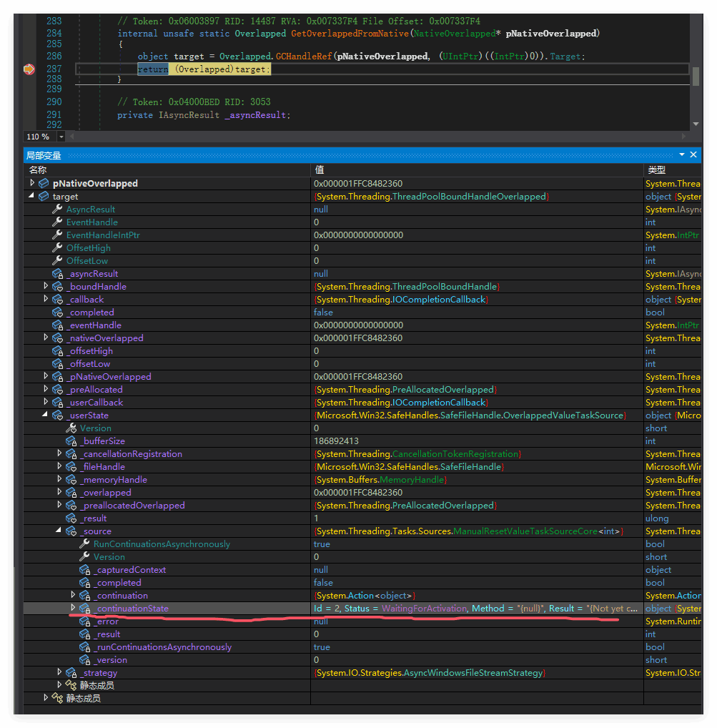Viewport: 717px width, 728px height.
Task: Click the field icon next to _bufferSize
Action: [71, 441]
